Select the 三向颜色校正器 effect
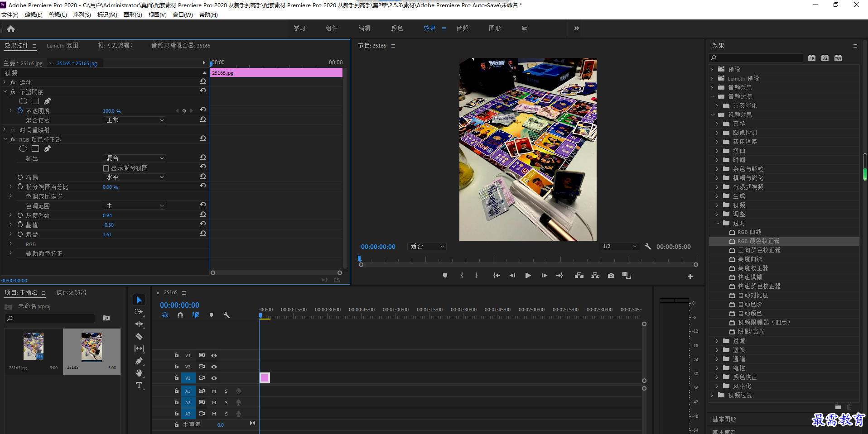 click(x=759, y=250)
